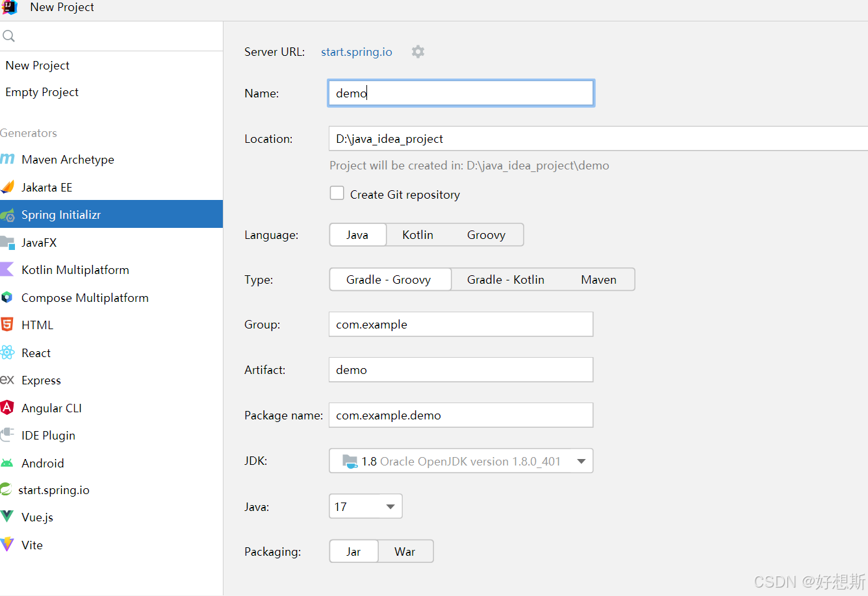Select Vite generator label
This screenshot has height=596, width=868.
pyautogui.click(x=32, y=545)
